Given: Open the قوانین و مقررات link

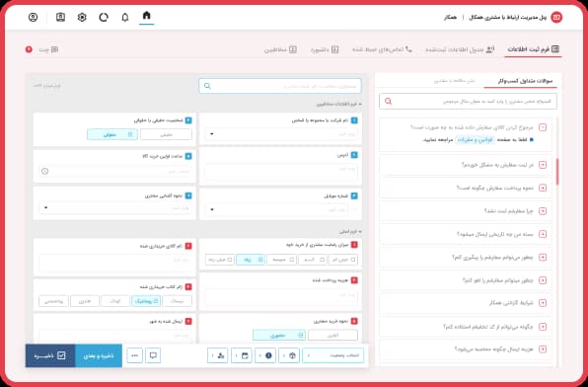Looking at the screenshot, I should click(x=476, y=139).
